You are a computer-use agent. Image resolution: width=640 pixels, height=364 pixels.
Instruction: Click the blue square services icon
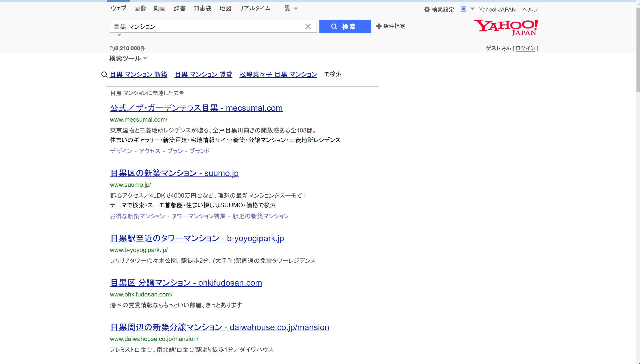point(463,9)
